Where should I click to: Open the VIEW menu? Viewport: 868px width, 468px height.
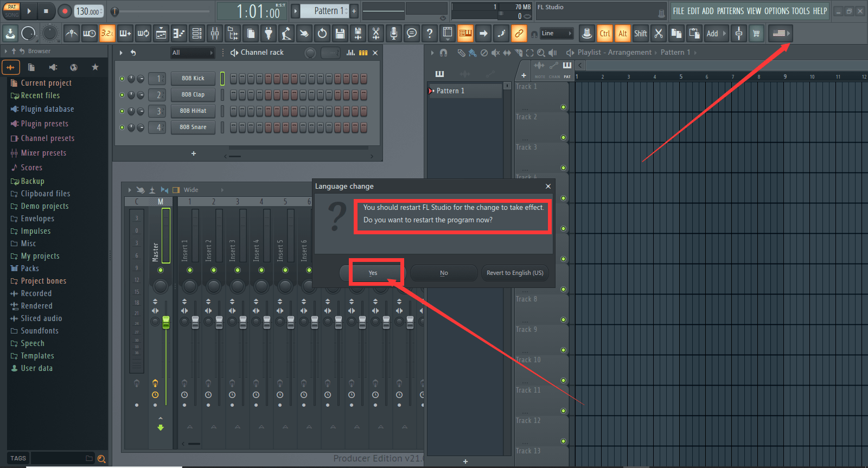point(754,11)
